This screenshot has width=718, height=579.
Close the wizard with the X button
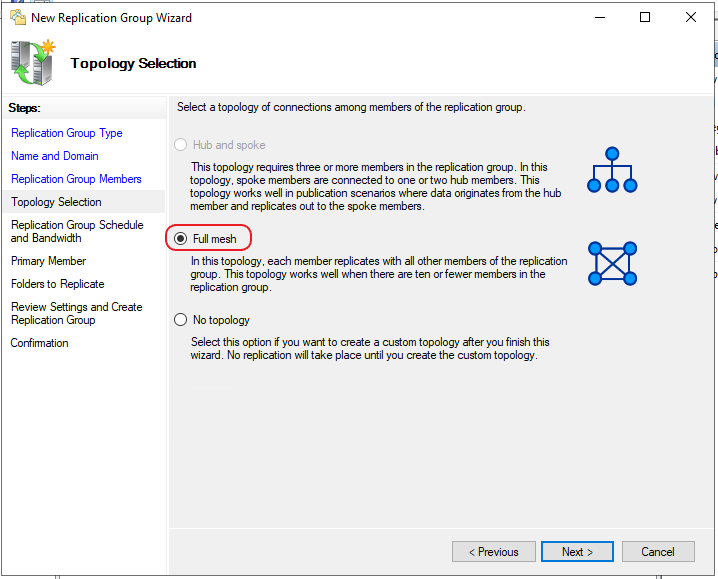pos(691,17)
